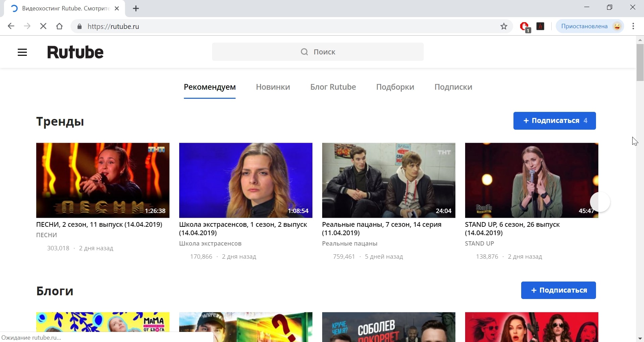This screenshot has width=644, height=342.
Task: Play the Реальные пацаны video thumbnail
Action: pos(389,180)
